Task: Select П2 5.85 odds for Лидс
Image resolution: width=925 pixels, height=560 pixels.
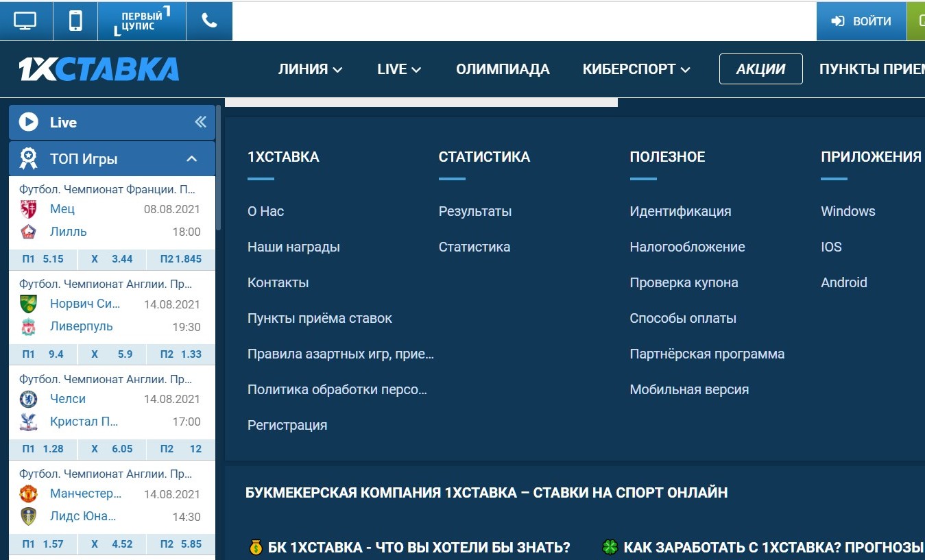Action: [180, 544]
